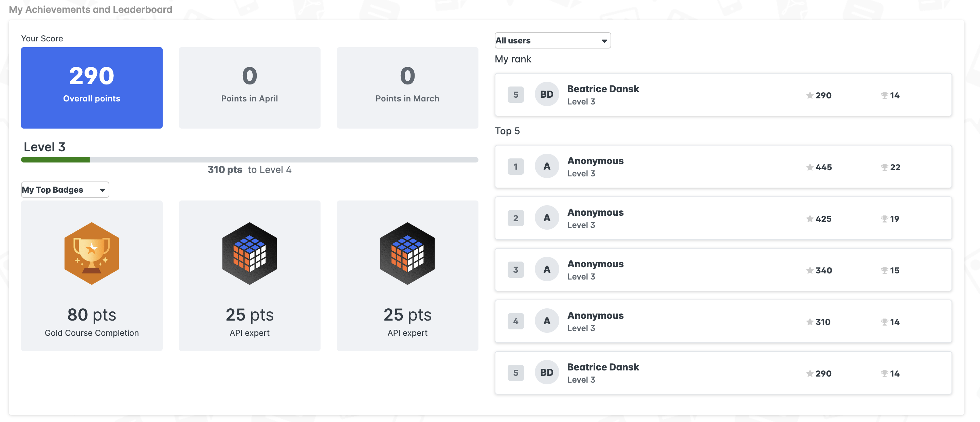
Task: Click the star points icon beside 445
Action: click(809, 167)
